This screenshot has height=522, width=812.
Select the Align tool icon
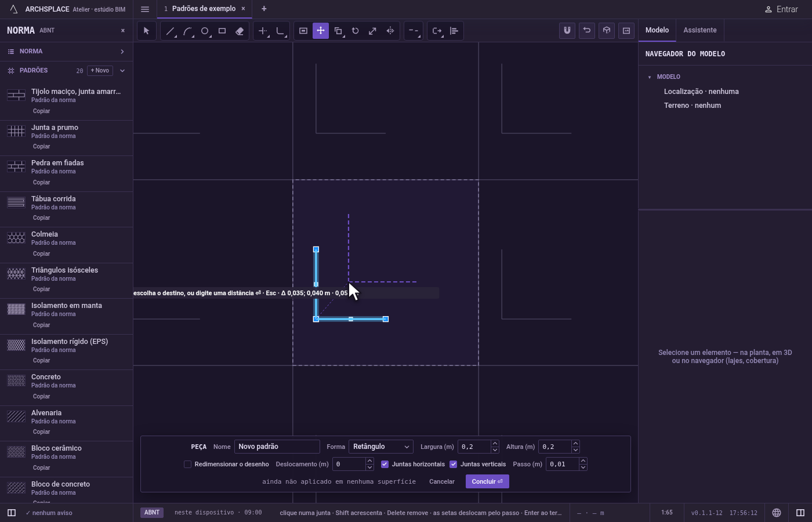(454, 31)
